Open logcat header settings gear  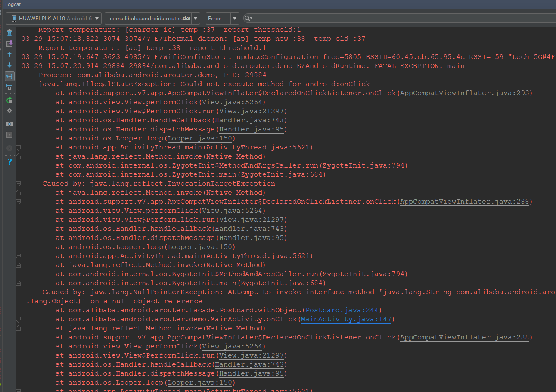click(x=9, y=111)
